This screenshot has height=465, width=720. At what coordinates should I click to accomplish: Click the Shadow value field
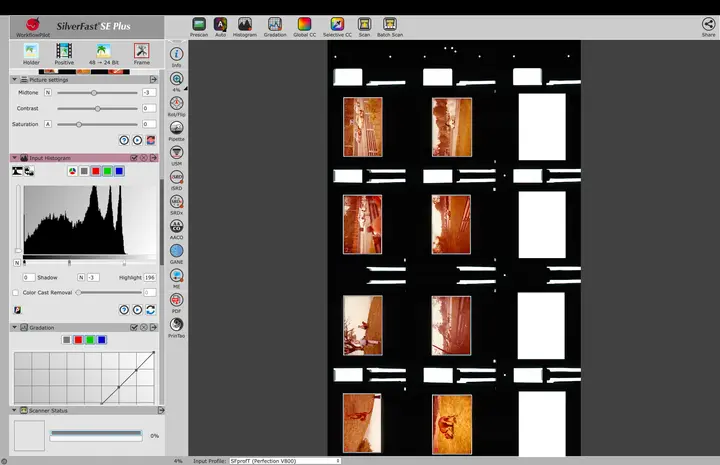point(28,277)
